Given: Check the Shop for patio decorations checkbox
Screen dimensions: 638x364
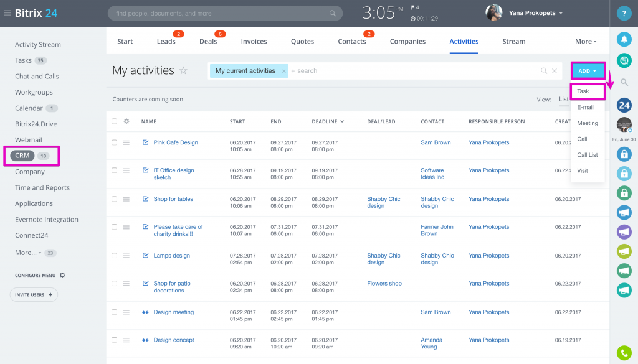Looking at the screenshot, I should click(x=115, y=284).
